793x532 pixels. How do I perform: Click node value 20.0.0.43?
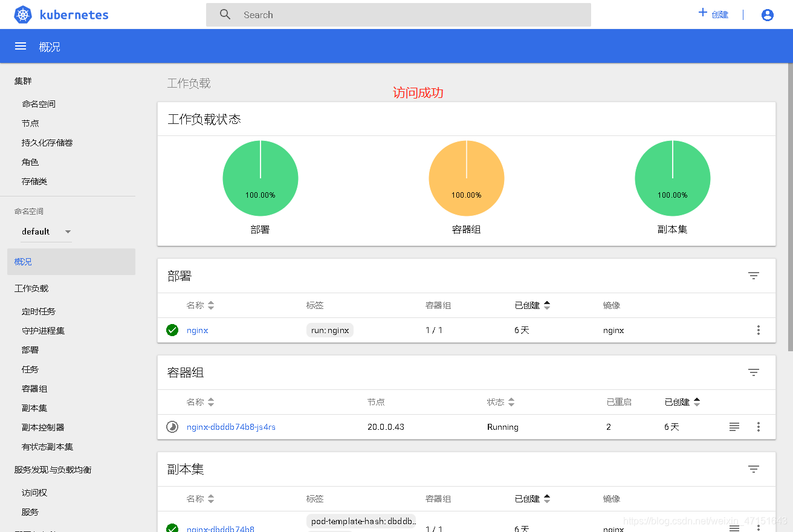[x=386, y=427]
